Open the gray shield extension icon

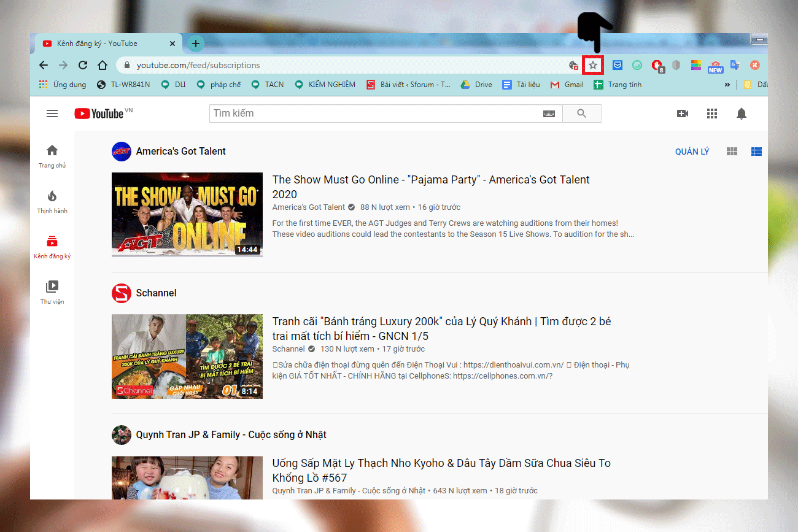[676, 65]
